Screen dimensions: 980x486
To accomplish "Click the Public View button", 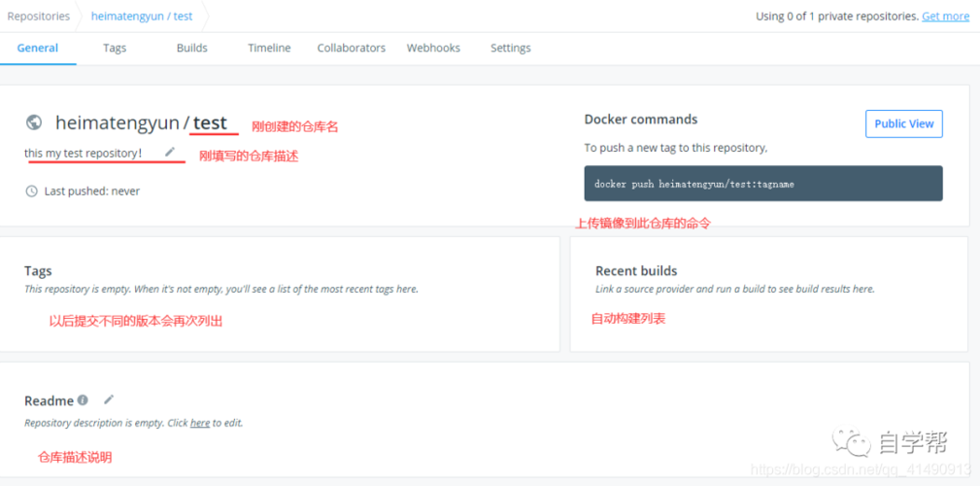I will pyautogui.click(x=903, y=123).
